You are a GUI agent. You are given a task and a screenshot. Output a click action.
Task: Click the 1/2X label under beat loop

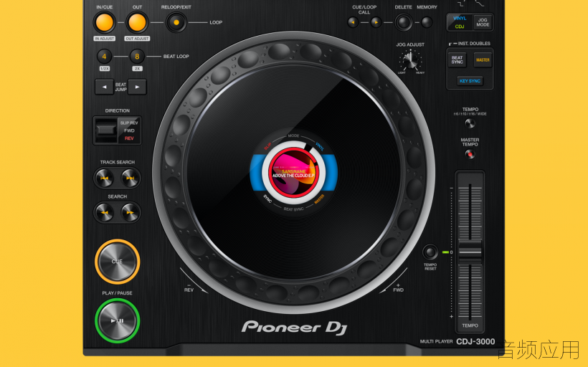pyautogui.click(x=105, y=69)
